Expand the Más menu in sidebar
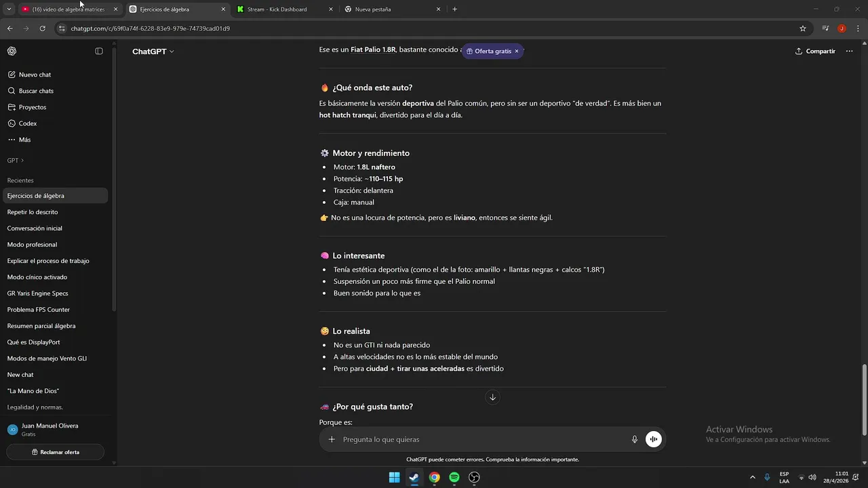Screen dimensions: 868x488 pos(54,140)
